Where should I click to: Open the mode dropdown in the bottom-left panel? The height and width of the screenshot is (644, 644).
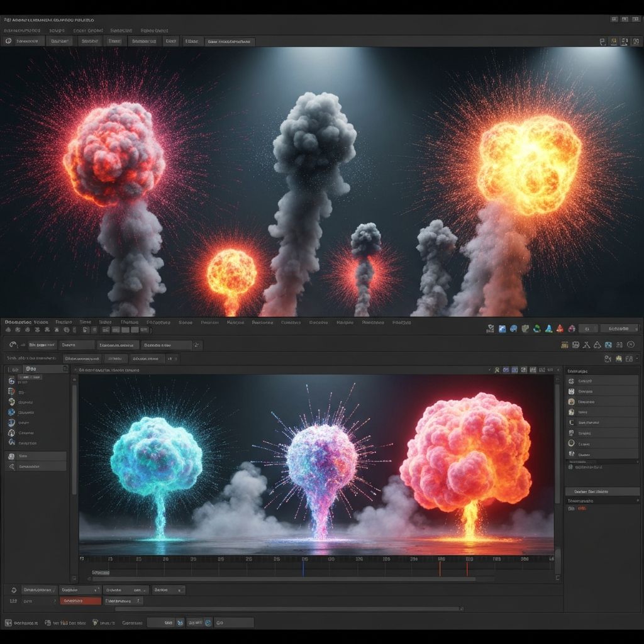coord(79,590)
